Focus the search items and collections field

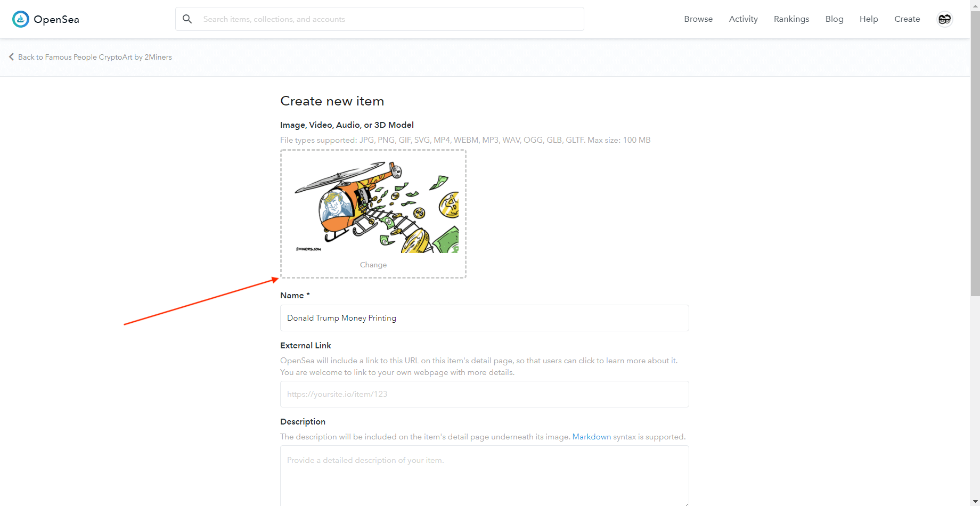click(x=389, y=19)
